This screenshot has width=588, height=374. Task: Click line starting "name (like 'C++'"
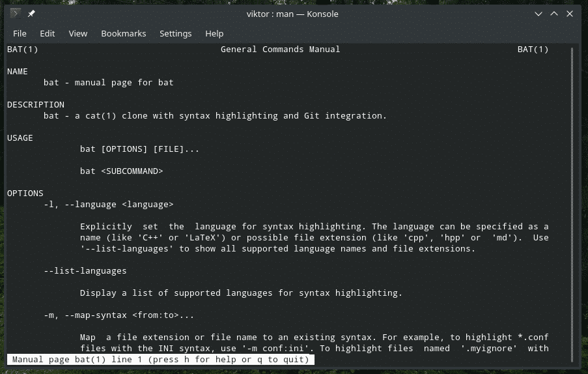315,237
